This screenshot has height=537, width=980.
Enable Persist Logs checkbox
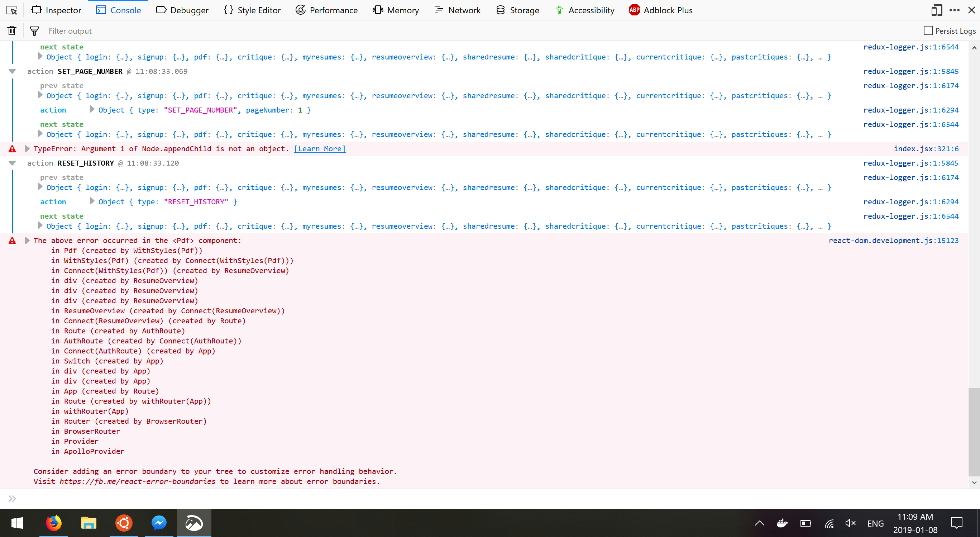(x=928, y=31)
